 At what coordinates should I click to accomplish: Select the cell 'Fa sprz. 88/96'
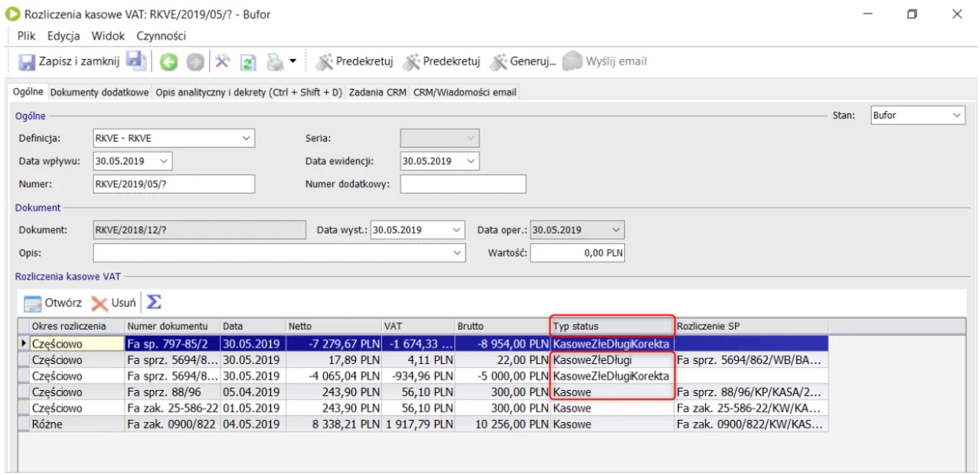point(172,392)
